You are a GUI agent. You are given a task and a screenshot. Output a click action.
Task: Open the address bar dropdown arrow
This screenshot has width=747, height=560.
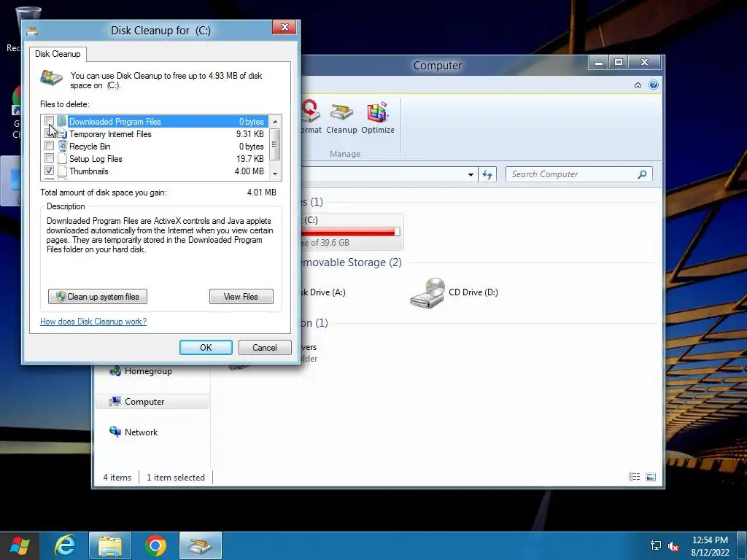(471, 175)
